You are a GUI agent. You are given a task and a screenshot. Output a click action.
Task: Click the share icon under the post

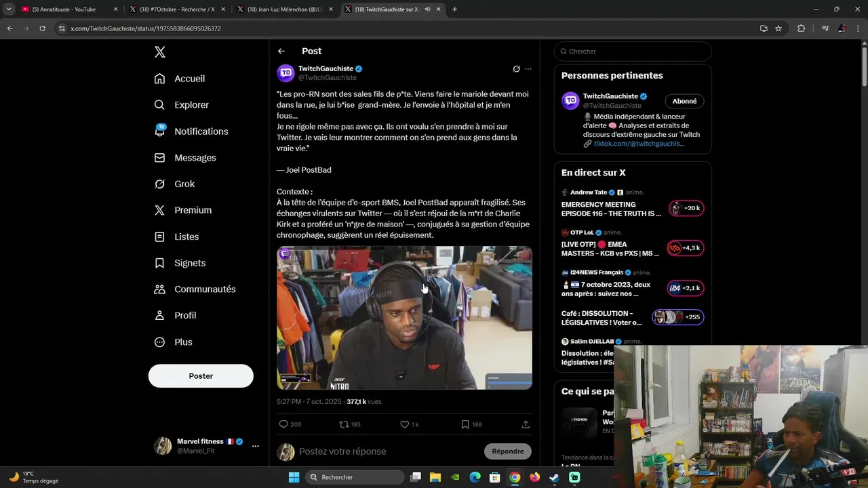[526, 424]
